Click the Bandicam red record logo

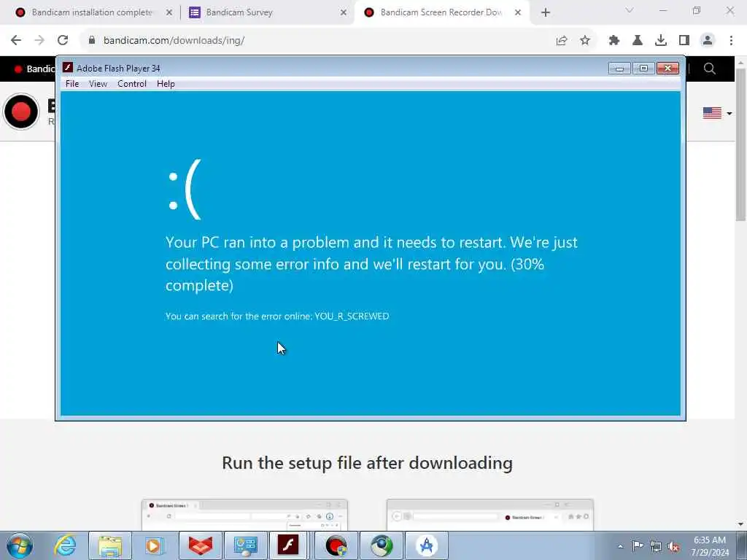pos(21,112)
